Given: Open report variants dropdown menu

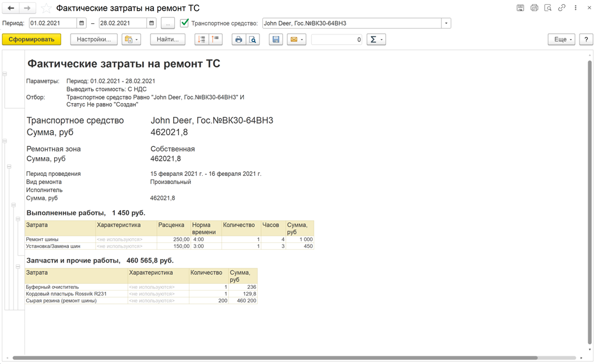Looking at the screenshot, I should [131, 40].
